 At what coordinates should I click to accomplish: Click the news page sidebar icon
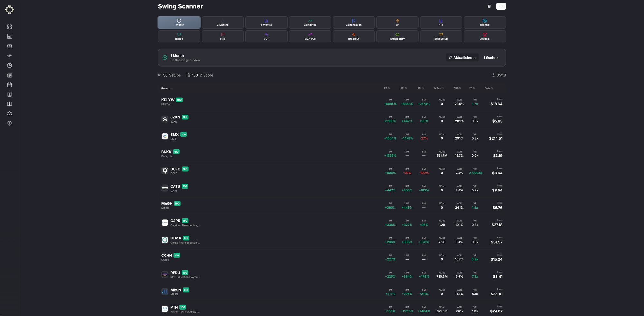(x=10, y=75)
